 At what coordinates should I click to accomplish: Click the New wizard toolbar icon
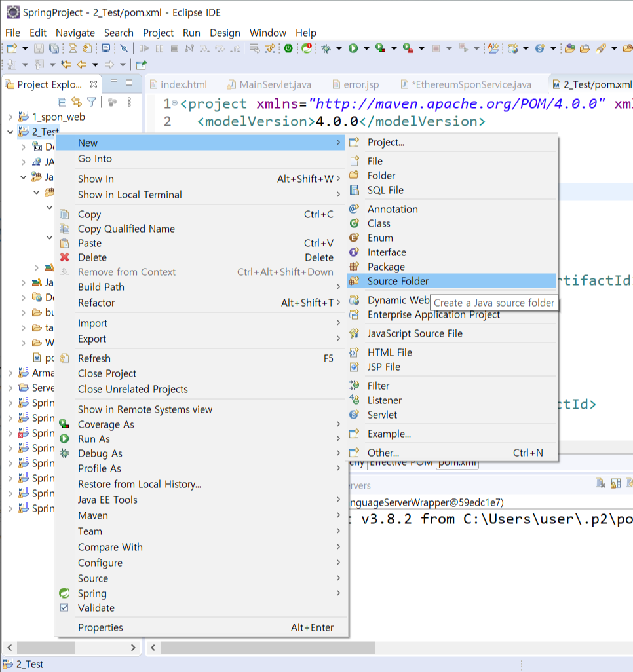[x=12, y=48]
